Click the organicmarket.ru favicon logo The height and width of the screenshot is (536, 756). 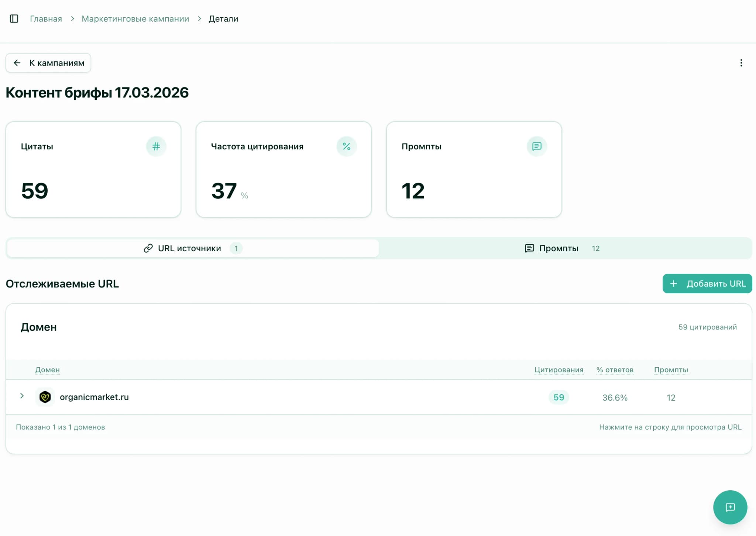click(x=45, y=397)
